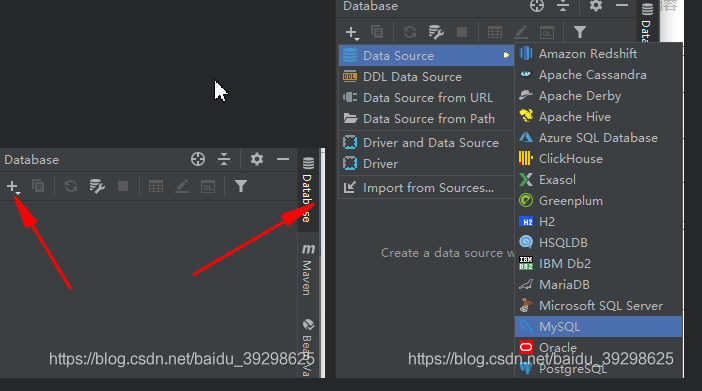
Task: Hide right Database panel with minus icon
Action: [622, 5]
